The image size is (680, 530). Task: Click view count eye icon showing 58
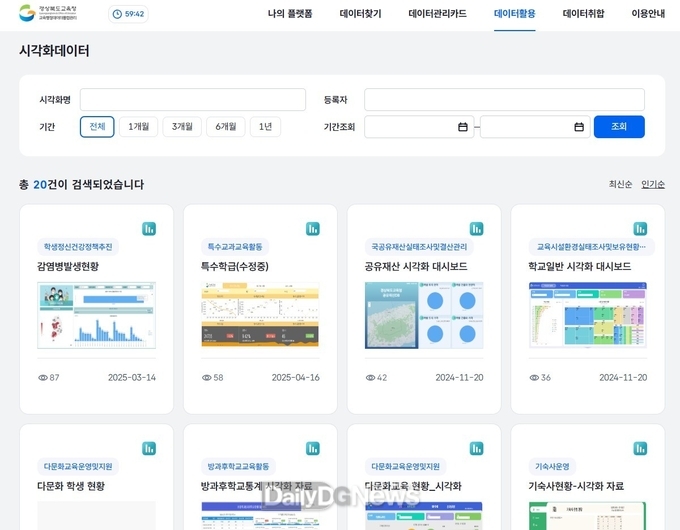(x=206, y=378)
